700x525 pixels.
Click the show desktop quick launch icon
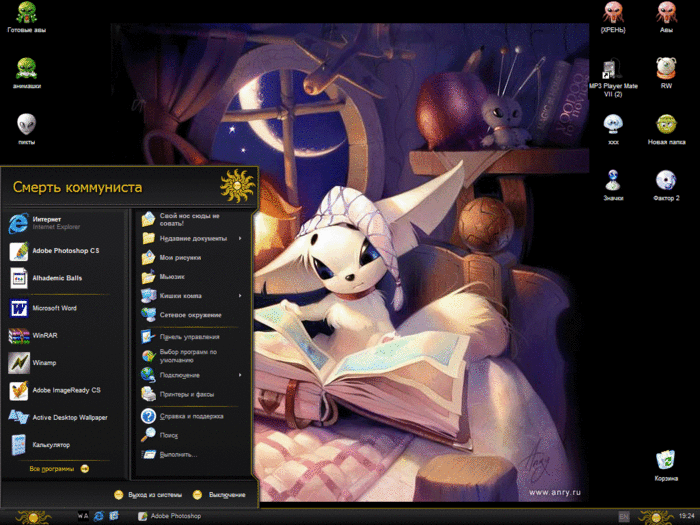click(114, 516)
